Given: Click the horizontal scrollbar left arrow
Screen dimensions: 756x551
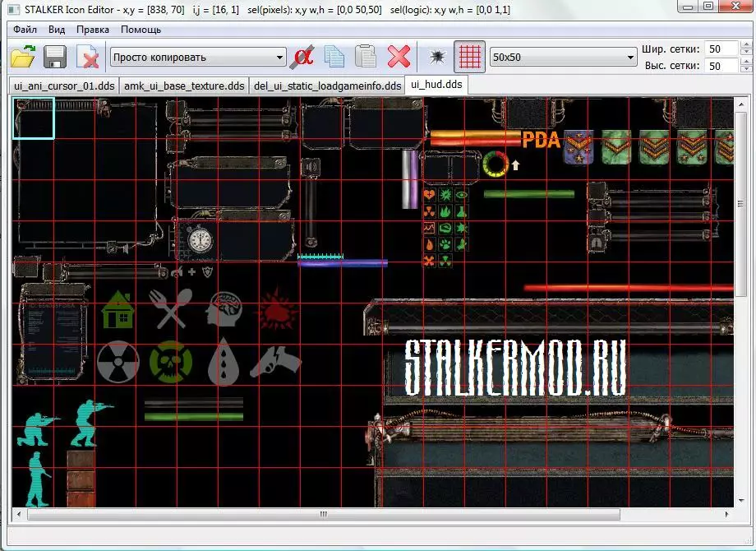Looking at the screenshot, I should pos(19,514).
